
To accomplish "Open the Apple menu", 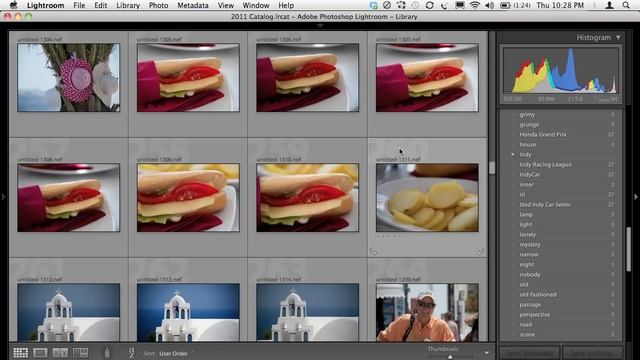I will [13, 5].
